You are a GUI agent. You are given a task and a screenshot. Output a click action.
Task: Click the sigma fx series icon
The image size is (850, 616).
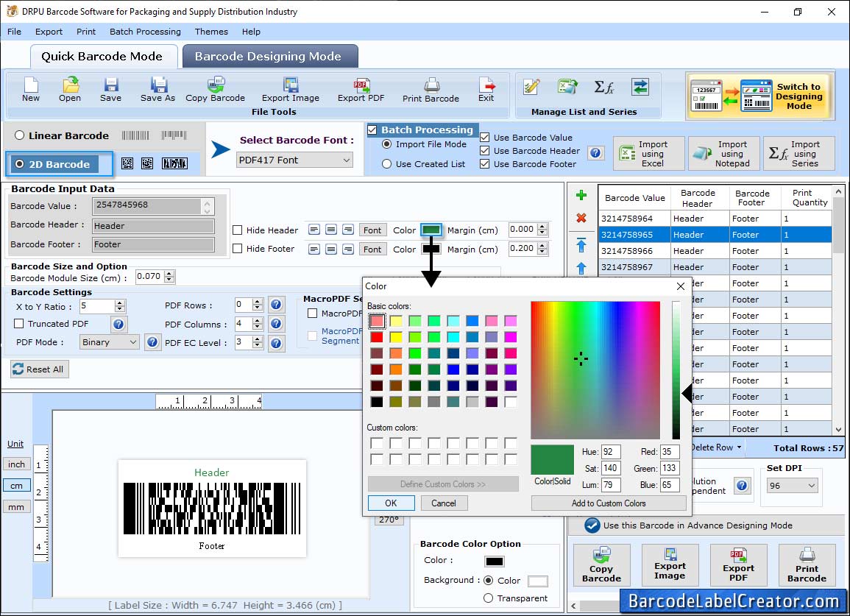coord(604,87)
